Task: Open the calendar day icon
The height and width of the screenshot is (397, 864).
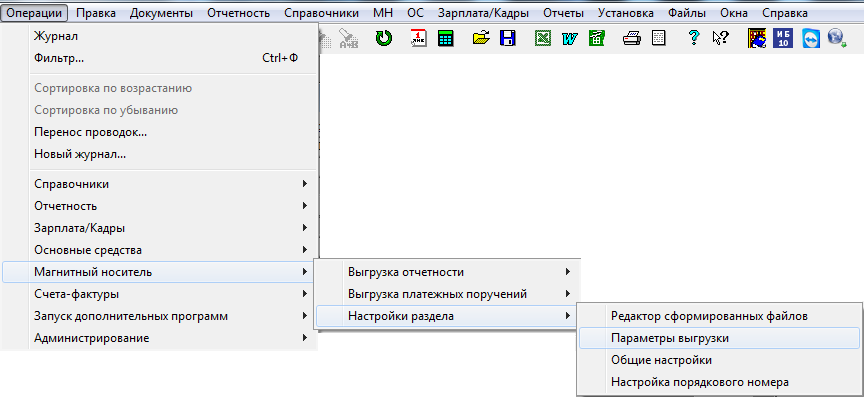Action: click(x=419, y=38)
